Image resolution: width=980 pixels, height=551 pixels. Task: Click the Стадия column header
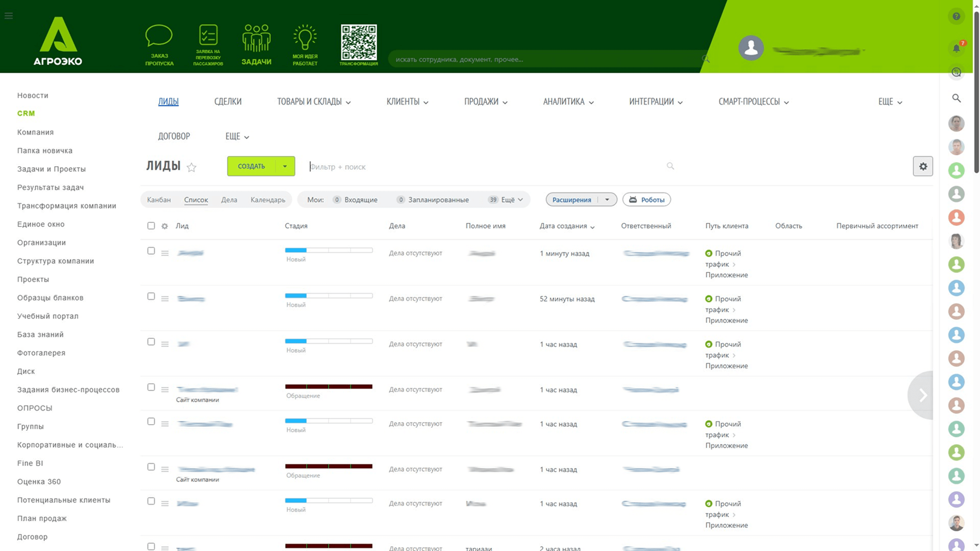(x=296, y=226)
